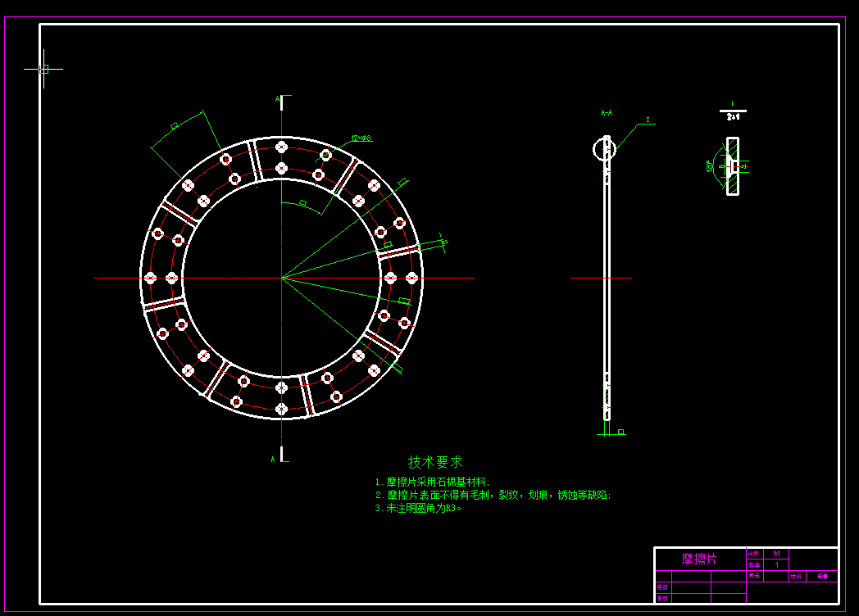Click note line 1 about 石棉基材料
Image resolution: width=859 pixels, height=616 pixels.
pos(432,482)
